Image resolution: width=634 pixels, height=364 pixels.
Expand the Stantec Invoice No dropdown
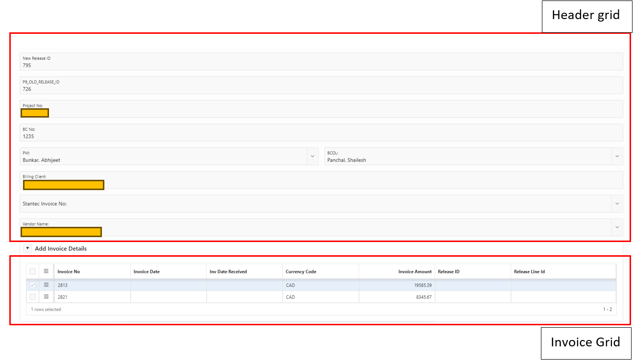(617, 203)
